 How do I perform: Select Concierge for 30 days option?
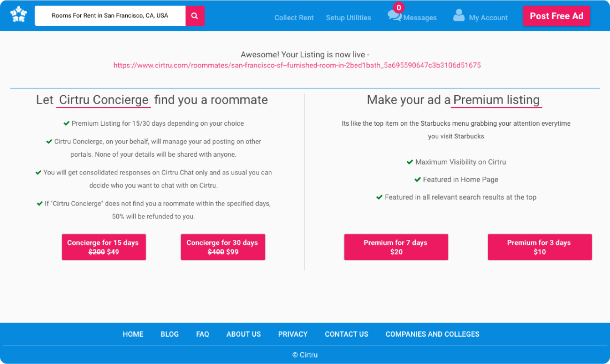[223, 247]
